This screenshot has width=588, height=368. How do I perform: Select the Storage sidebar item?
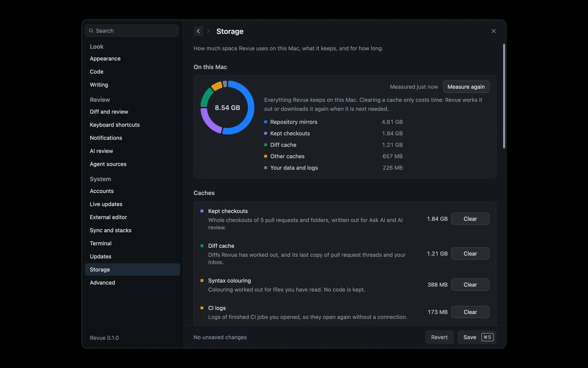point(132,269)
